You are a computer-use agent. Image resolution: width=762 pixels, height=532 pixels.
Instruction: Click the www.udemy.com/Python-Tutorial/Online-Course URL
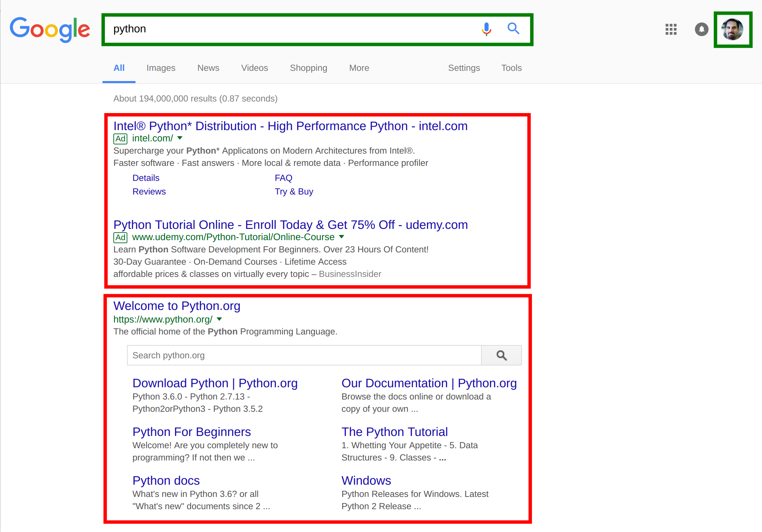233,237
